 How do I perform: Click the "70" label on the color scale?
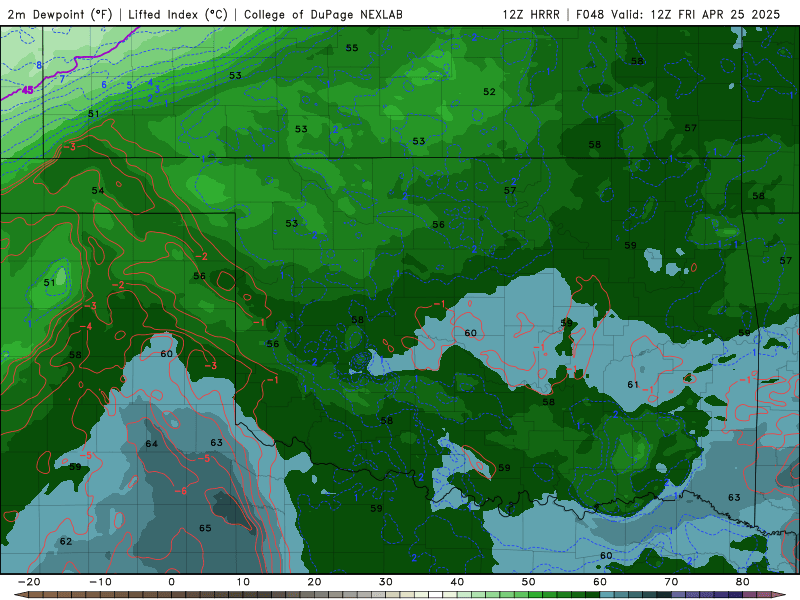(671, 582)
